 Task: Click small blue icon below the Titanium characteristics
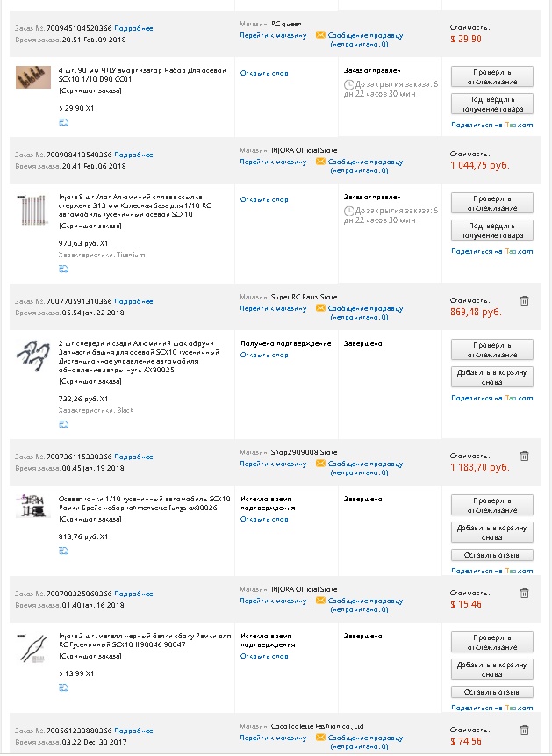pyautogui.click(x=64, y=270)
